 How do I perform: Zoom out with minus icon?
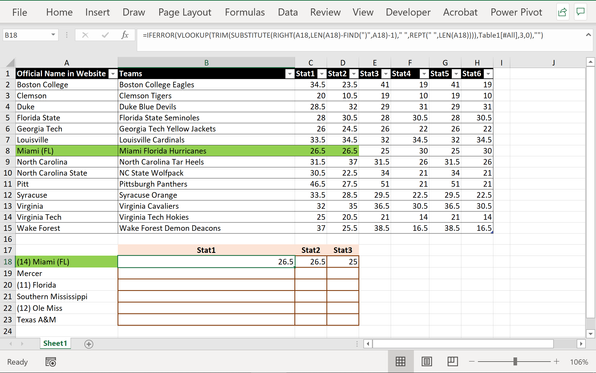coord(472,362)
